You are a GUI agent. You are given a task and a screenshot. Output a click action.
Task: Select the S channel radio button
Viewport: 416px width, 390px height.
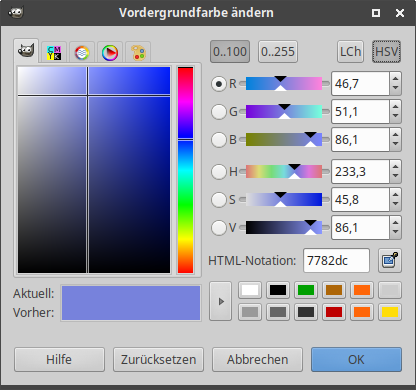[219, 200]
